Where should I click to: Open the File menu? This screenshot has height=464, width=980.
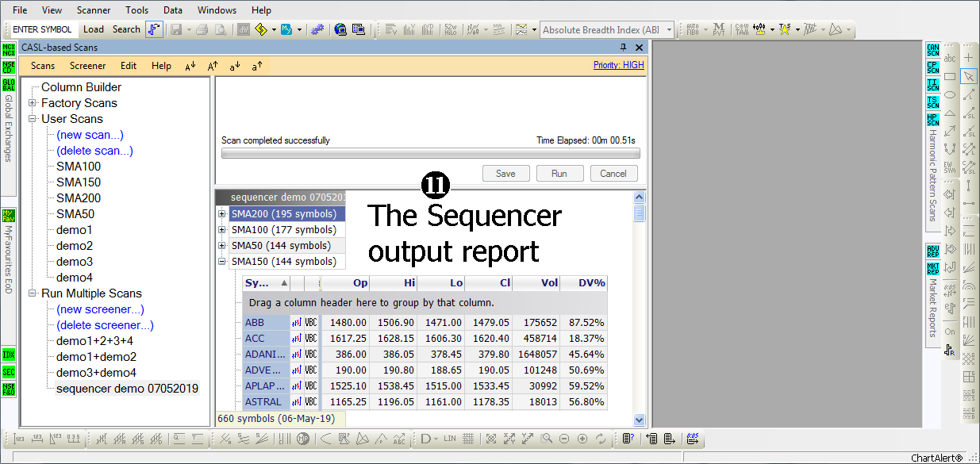point(20,10)
